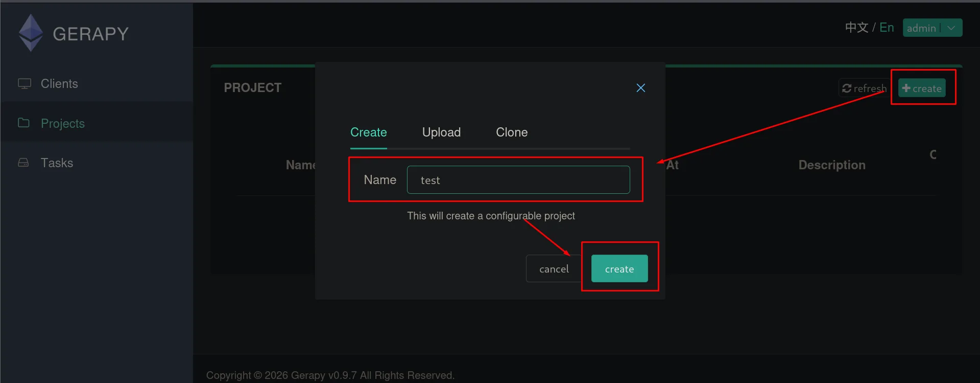
Task: Click the configurable project hint text
Action: click(491, 216)
